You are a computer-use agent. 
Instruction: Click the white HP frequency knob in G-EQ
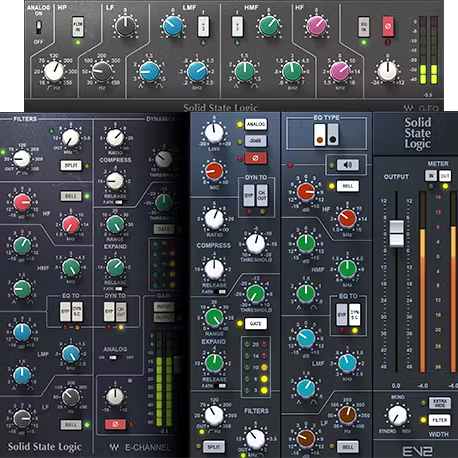coord(54,71)
